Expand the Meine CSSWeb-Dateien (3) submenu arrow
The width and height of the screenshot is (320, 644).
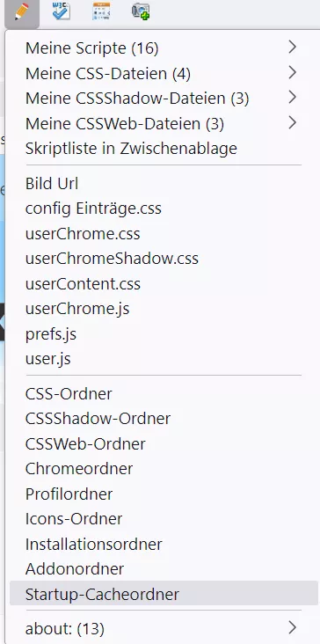click(x=292, y=123)
